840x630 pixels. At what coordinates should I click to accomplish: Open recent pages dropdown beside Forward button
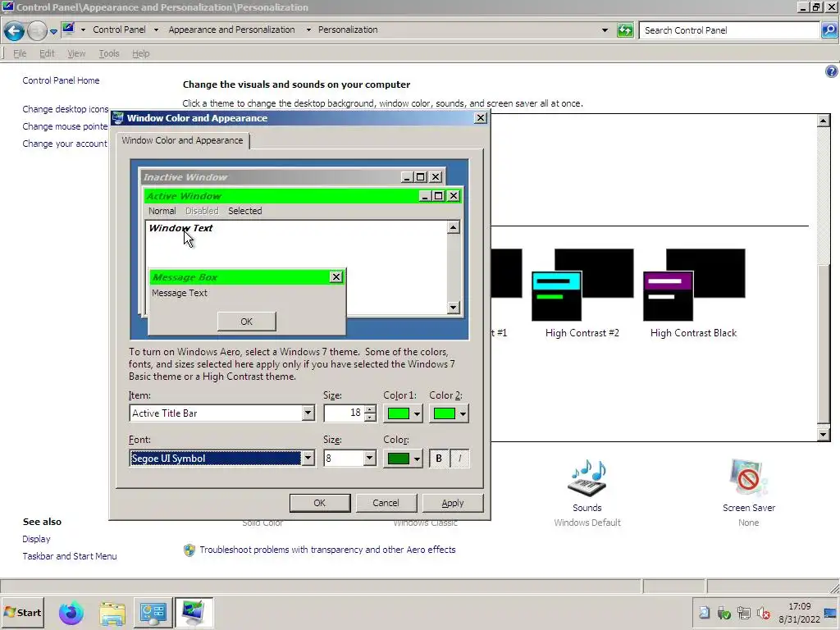(53, 32)
